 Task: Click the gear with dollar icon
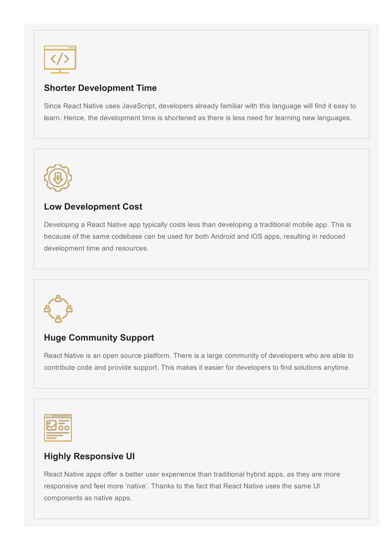tap(58, 178)
